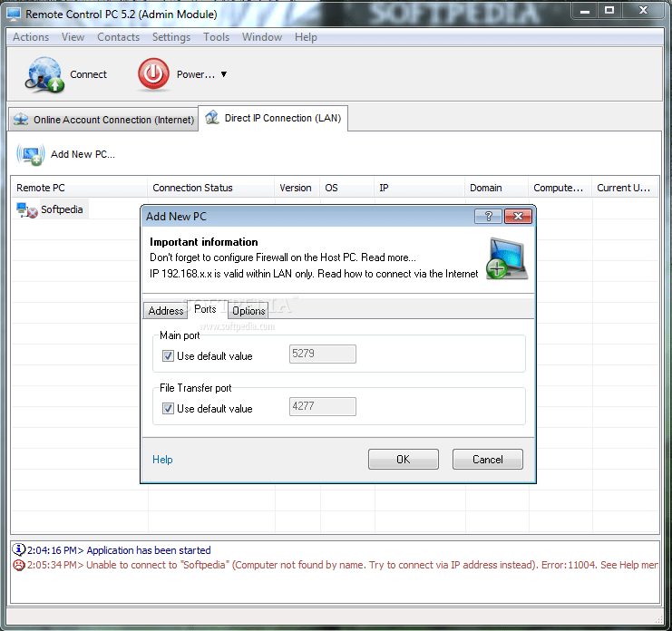
Task: Close the Remote Control PC main window
Action: (x=643, y=10)
